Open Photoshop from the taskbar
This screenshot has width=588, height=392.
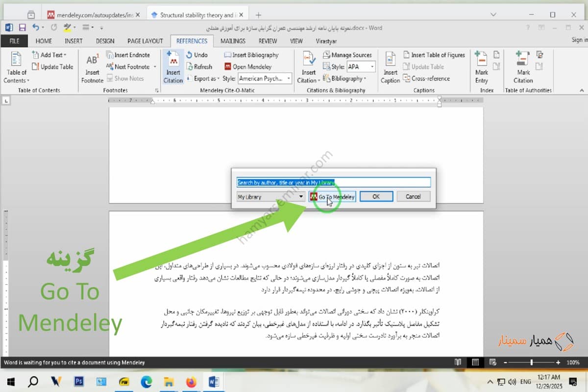point(78,381)
